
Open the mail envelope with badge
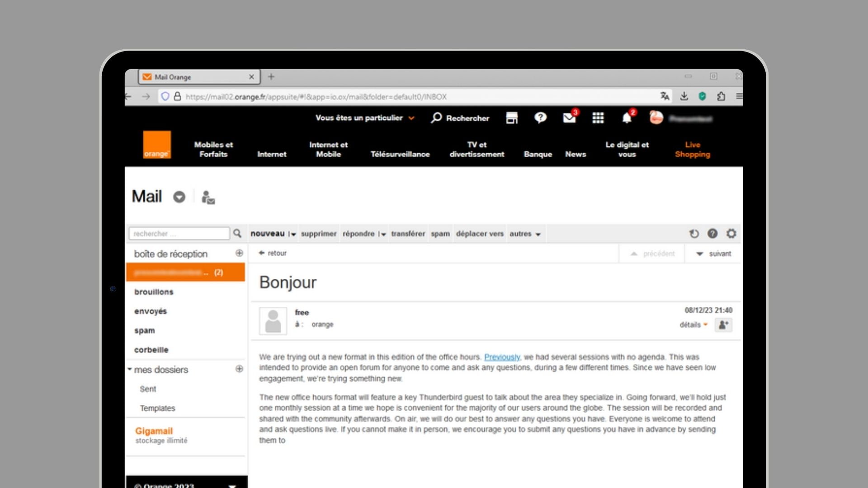point(570,117)
